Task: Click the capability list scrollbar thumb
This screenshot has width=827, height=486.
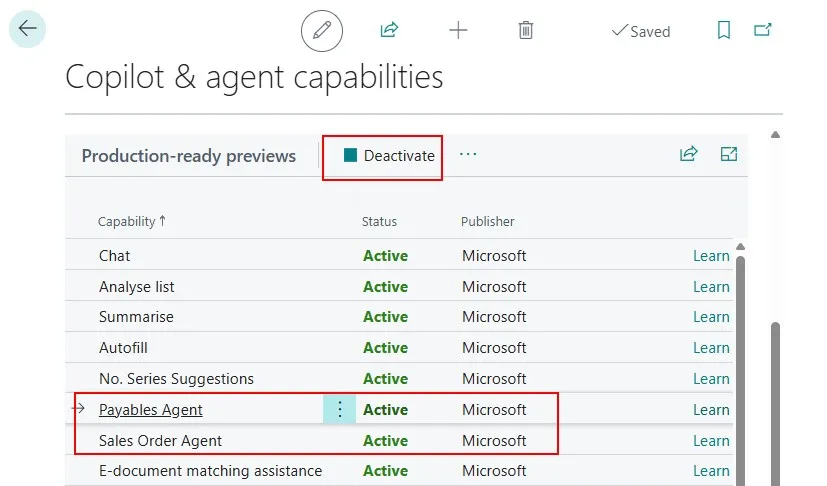Action: (x=740, y=371)
